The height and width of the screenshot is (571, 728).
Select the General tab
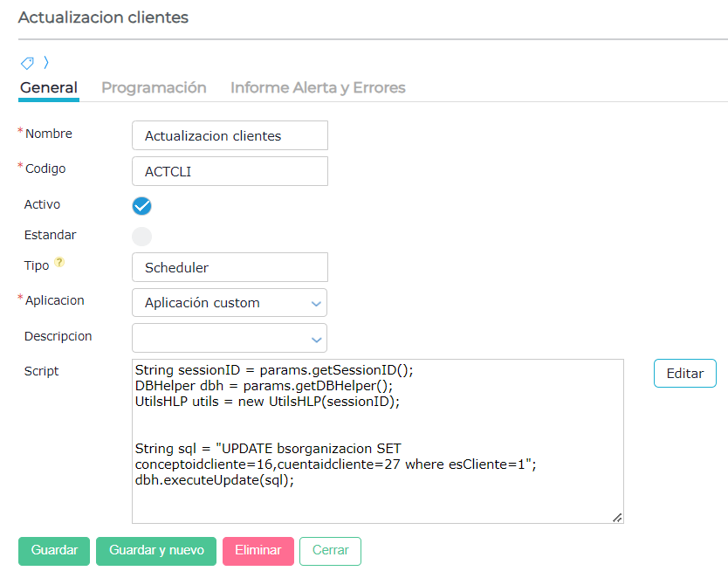coord(49,87)
